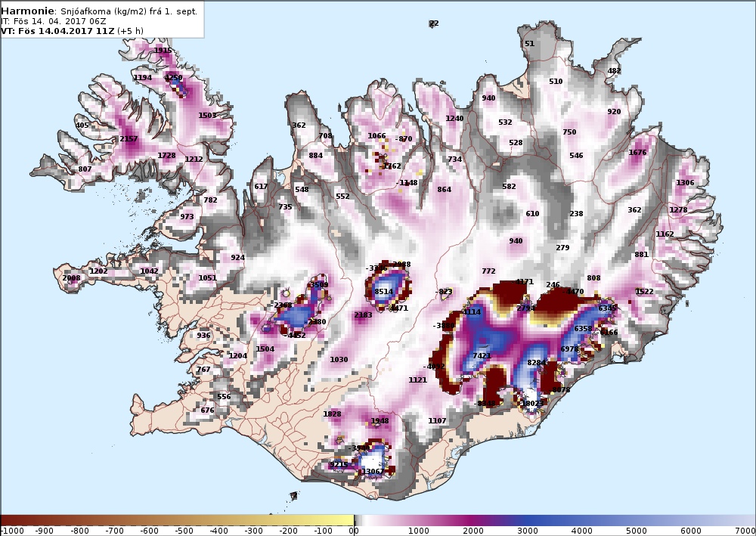Click the value 772
756x536 pixels.
(488, 271)
